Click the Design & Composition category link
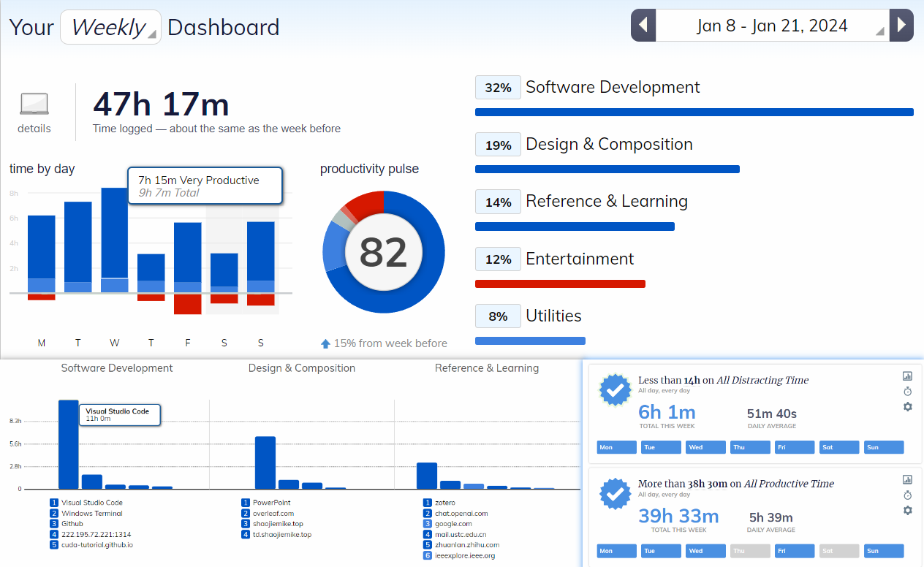Image resolution: width=924 pixels, height=567 pixels. (609, 145)
